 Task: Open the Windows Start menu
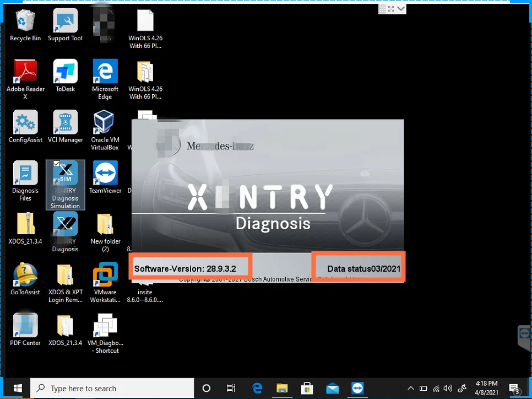coord(17,388)
